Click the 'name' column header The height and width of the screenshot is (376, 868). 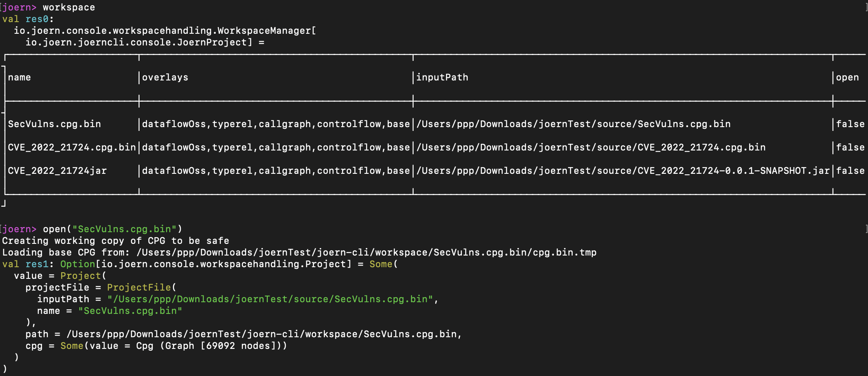pyautogui.click(x=19, y=78)
